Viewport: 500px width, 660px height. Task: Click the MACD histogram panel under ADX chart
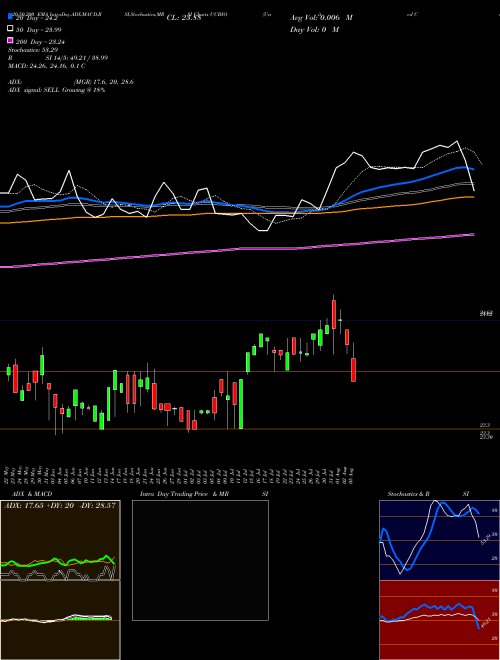tap(60, 620)
